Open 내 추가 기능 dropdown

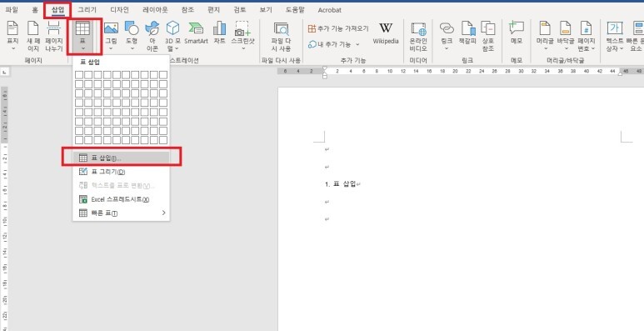coord(334,44)
